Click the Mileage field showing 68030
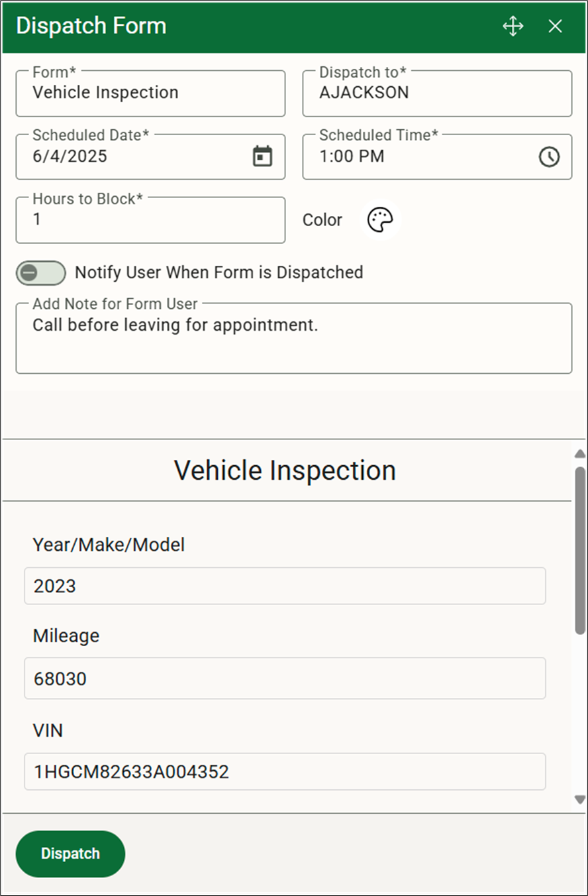The width and height of the screenshot is (588, 896). tap(285, 679)
